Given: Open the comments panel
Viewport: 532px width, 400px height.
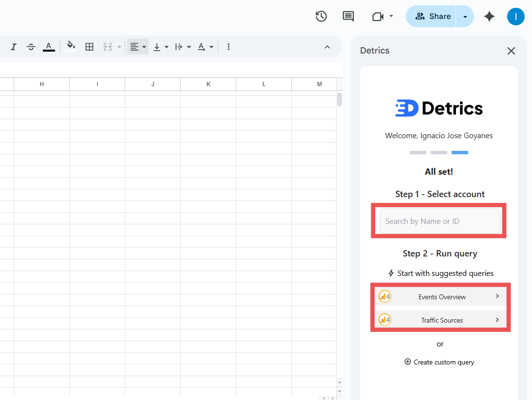Looking at the screenshot, I should tap(348, 16).
